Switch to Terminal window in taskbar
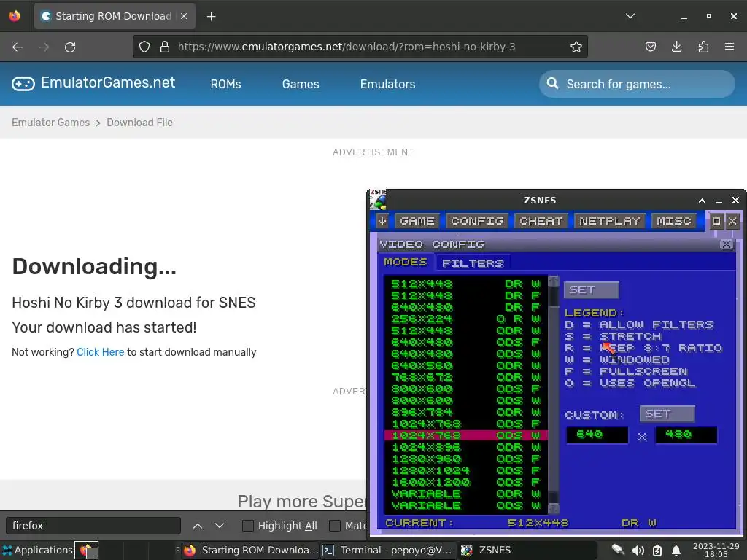This screenshot has width=747, height=560. pos(388,551)
